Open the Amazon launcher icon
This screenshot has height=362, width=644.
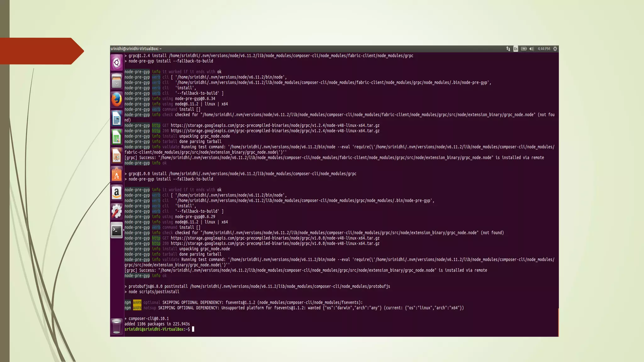point(117,193)
